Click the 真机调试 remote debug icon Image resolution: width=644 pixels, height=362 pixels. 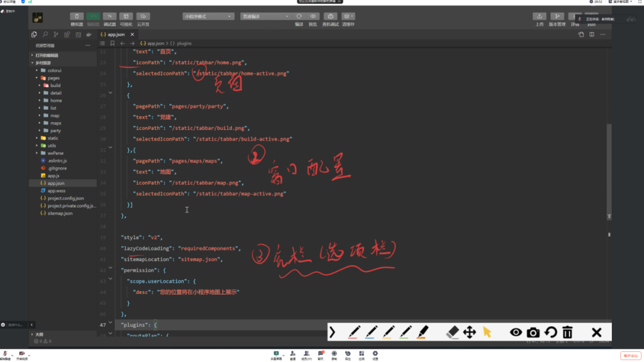[330, 17]
